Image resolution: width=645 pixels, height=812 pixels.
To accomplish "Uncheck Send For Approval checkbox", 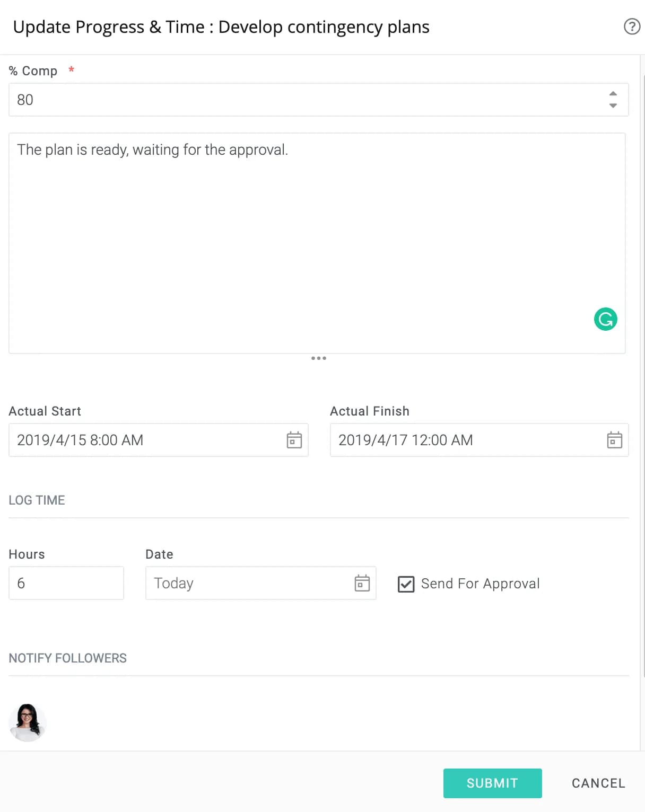I will point(406,584).
